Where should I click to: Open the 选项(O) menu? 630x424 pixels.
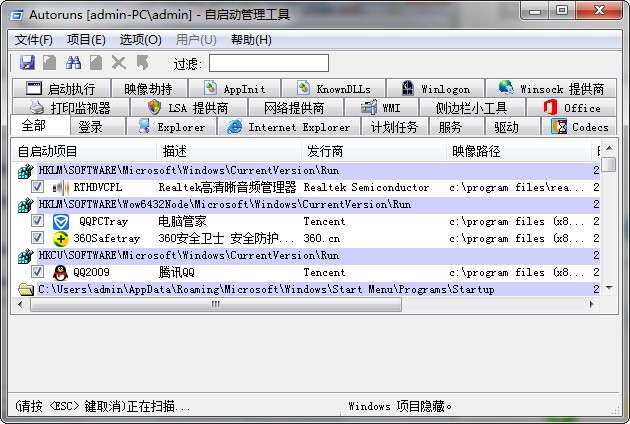141,40
